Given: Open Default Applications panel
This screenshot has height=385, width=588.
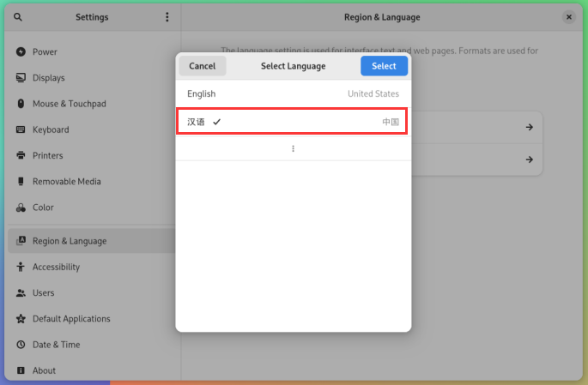Looking at the screenshot, I should [71, 319].
